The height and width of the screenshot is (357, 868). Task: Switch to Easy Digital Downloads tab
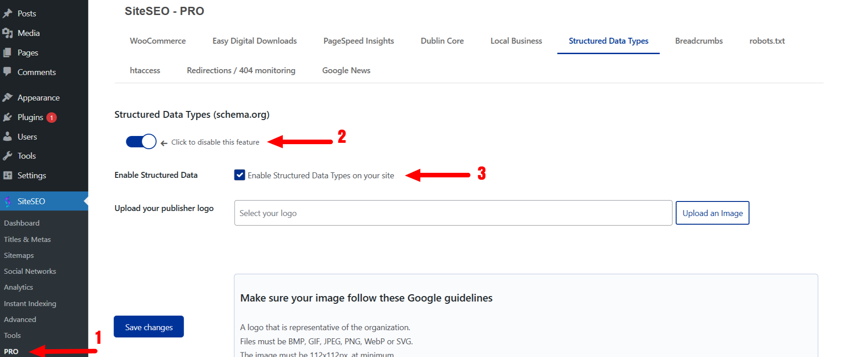[255, 41]
